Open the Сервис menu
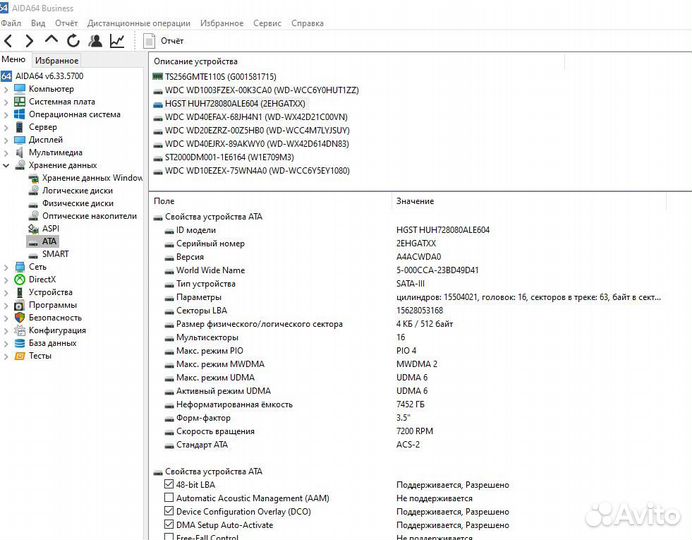Image resolution: width=692 pixels, height=540 pixels. tap(267, 23)
